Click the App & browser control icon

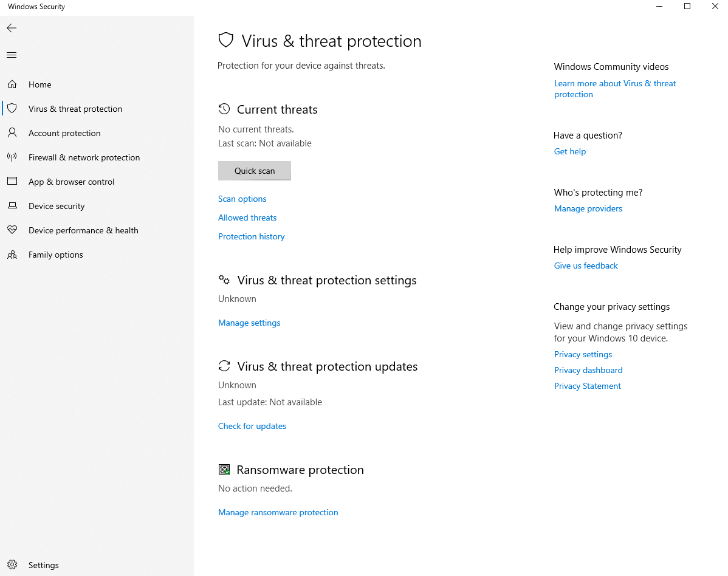pyautogui.click(x=12, y=182)
